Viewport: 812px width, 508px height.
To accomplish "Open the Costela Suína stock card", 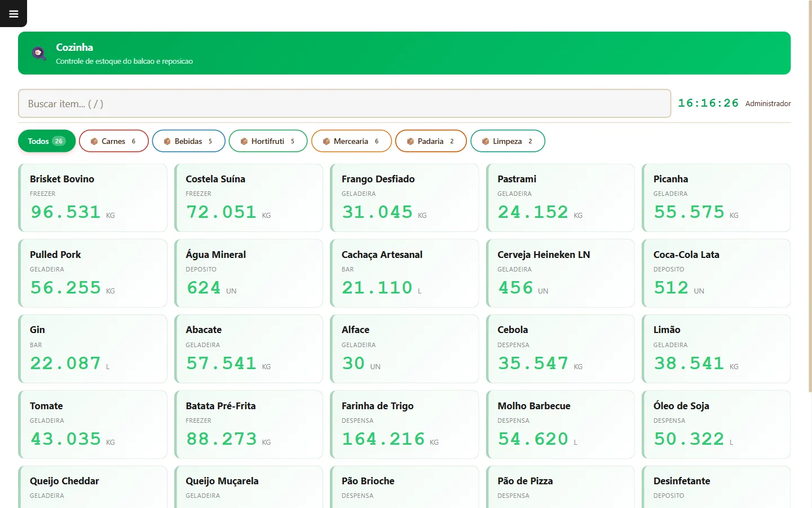I will pyautogui.click(x=249, y=198).
